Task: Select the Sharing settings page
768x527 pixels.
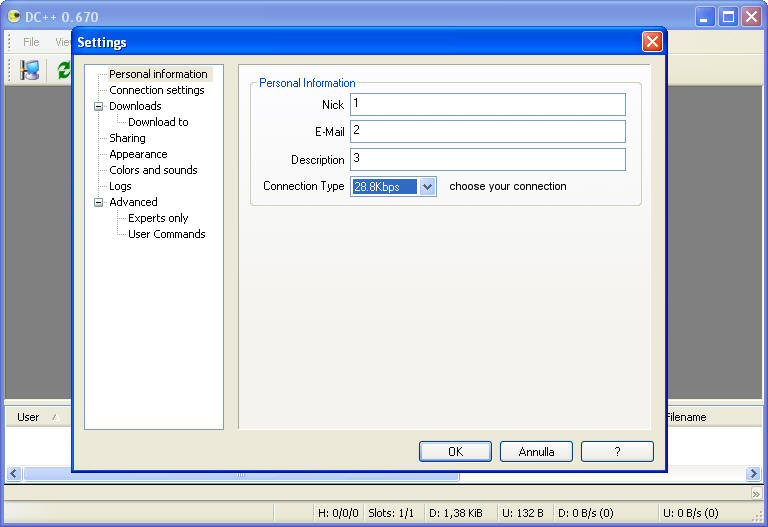Action: [127, 138]
